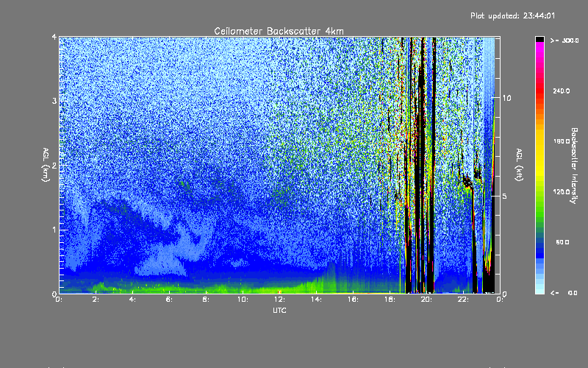Click the 'Ceilometer Backscatter 4km' plot title
The height and width of the screenshot is (368, 588).
(x=279, y=31)
